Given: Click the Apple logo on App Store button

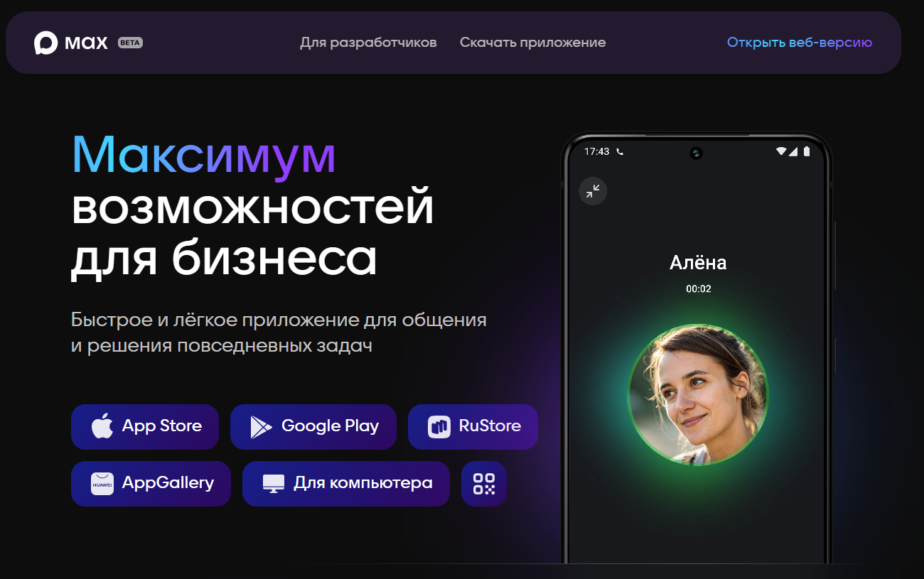Looking at the screenshot, I should (x=102, y=426).
